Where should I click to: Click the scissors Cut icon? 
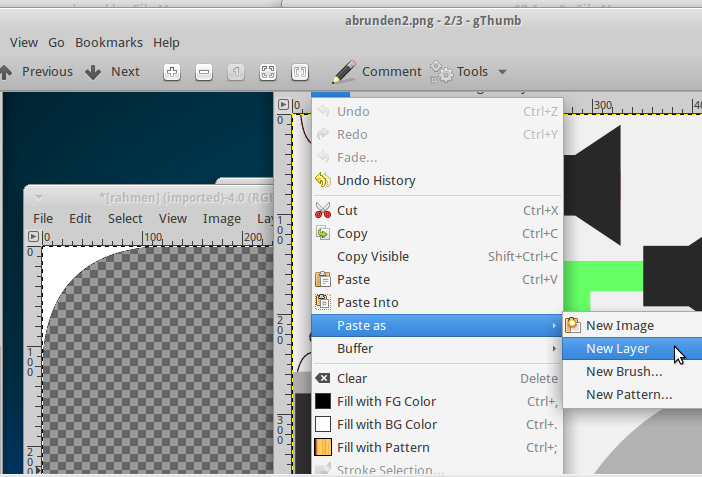pos(323,210)
